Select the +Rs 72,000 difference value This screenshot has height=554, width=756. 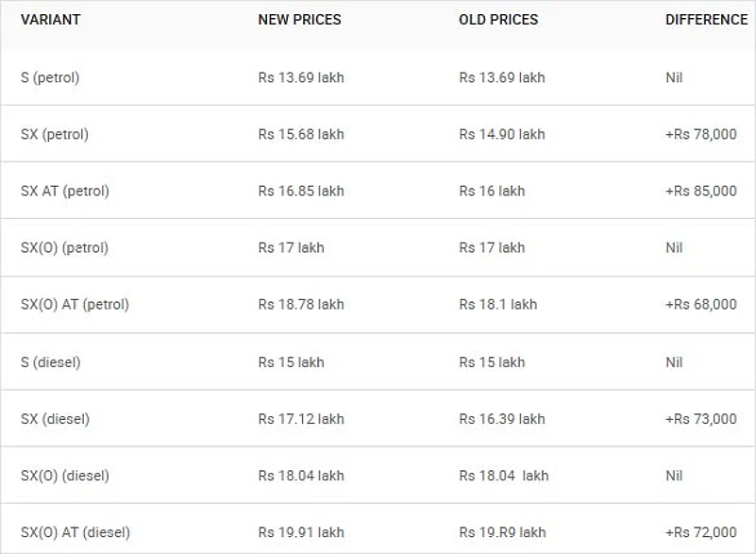[x=700, y=532]
